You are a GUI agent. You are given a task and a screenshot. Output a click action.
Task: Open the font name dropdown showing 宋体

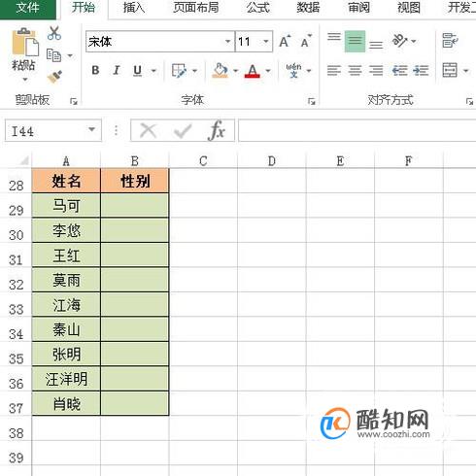pyautogui.click(x=228, y=42)
